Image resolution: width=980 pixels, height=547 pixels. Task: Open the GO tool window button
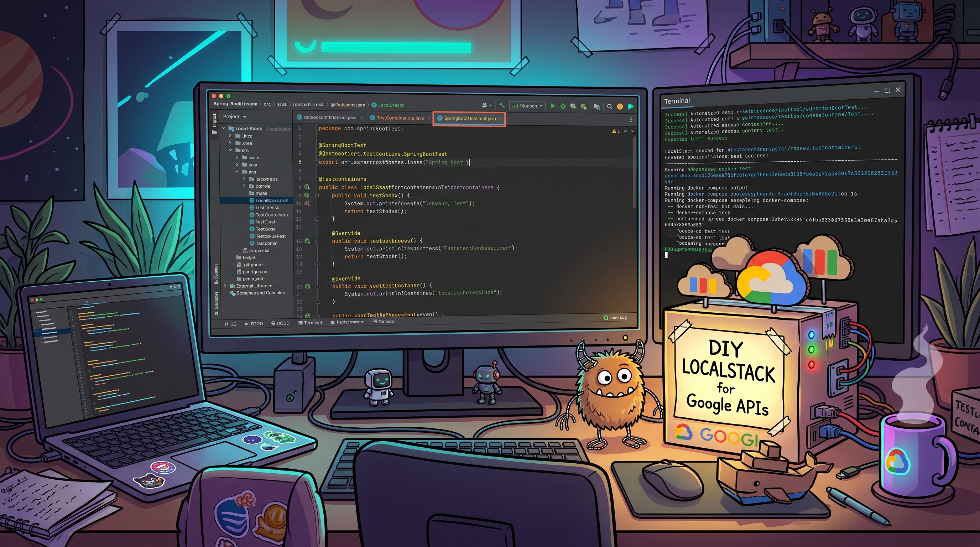coord(230,324)
